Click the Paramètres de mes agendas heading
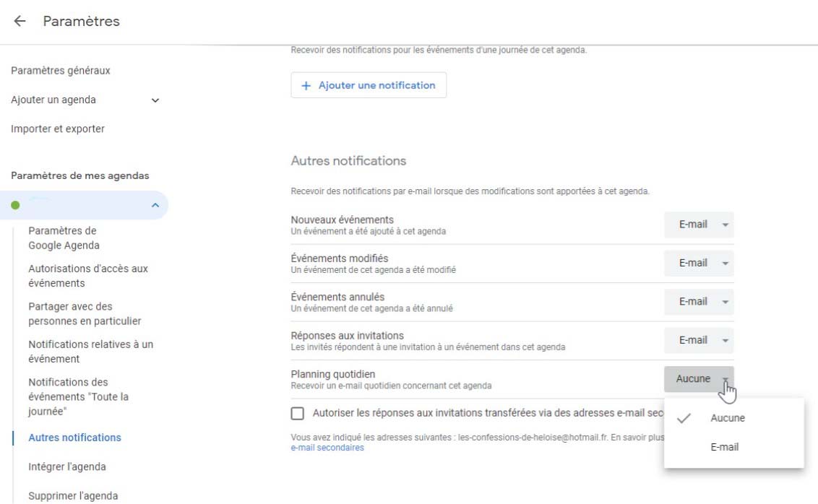The height and width of the screenshot is (504, 818). pos(79,175)
